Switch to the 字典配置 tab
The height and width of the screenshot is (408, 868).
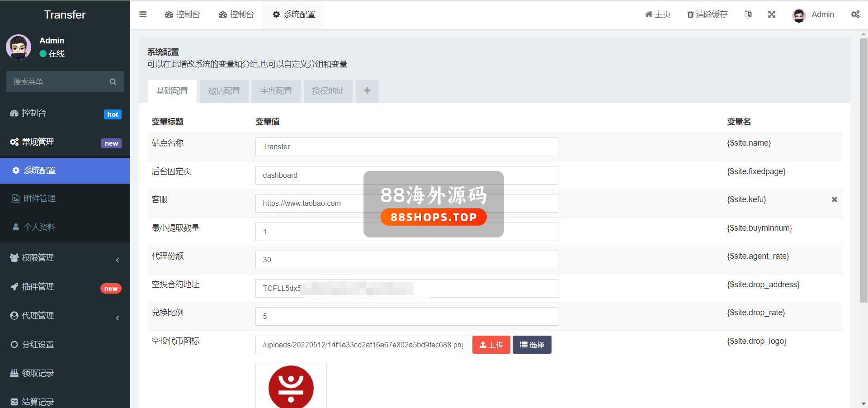point(276,91)
